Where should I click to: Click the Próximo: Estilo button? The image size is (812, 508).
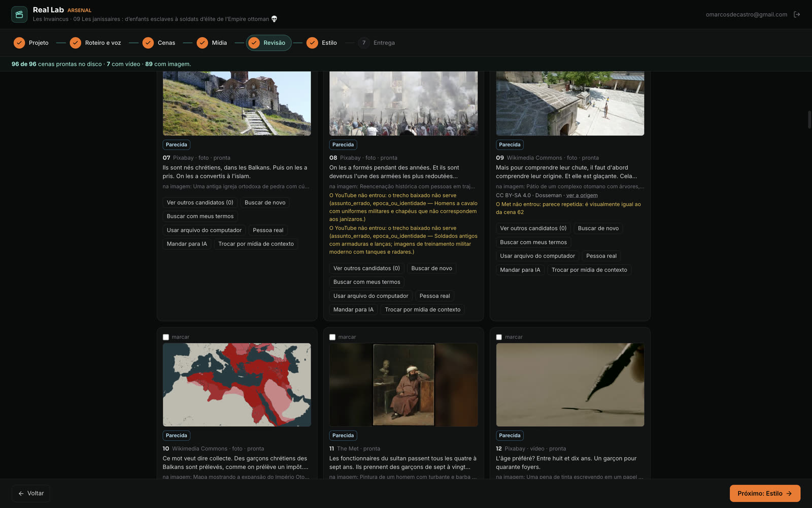[x=765, y=493]
